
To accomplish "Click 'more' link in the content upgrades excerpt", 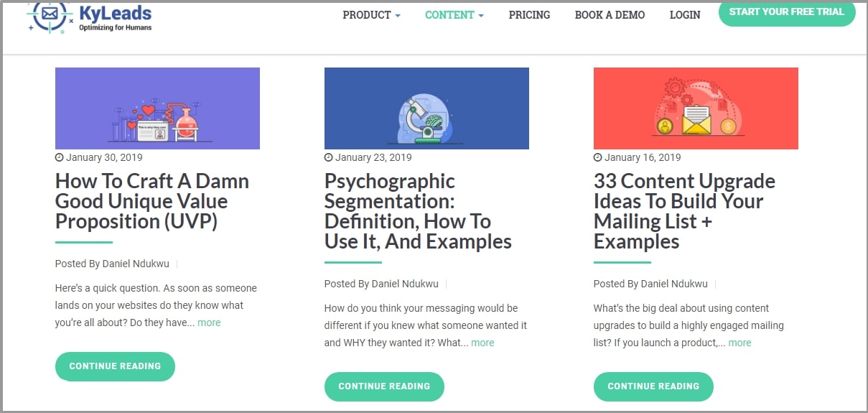I will 739,343.
